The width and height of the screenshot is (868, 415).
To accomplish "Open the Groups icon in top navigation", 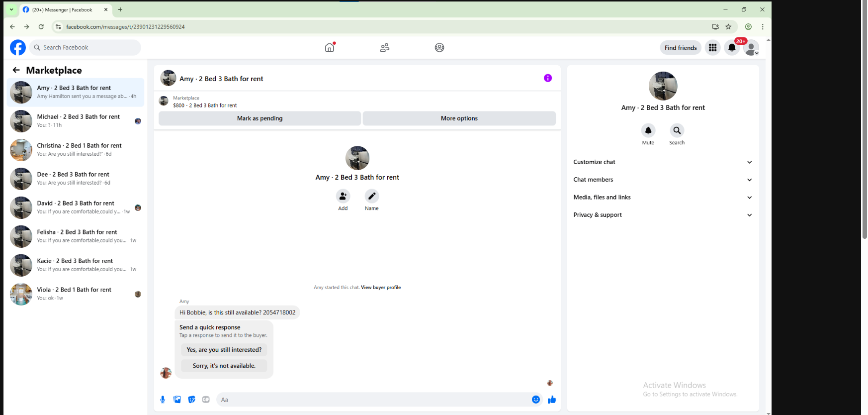I will pyautogui.click(x=439, y=48).
